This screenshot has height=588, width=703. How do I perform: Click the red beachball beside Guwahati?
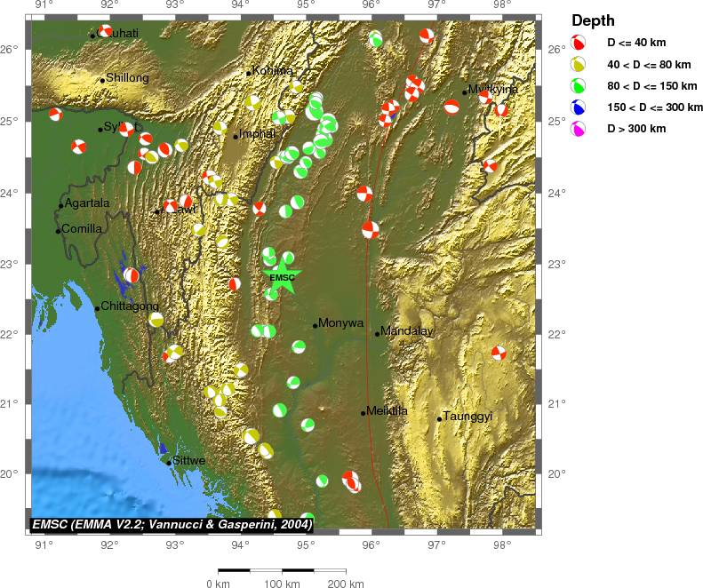[106, 31]
